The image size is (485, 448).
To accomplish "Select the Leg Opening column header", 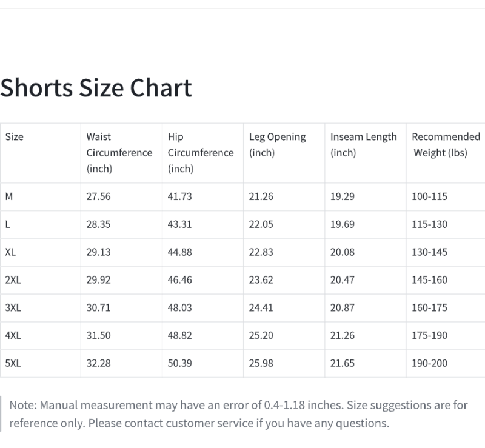I will coord(278,145).
